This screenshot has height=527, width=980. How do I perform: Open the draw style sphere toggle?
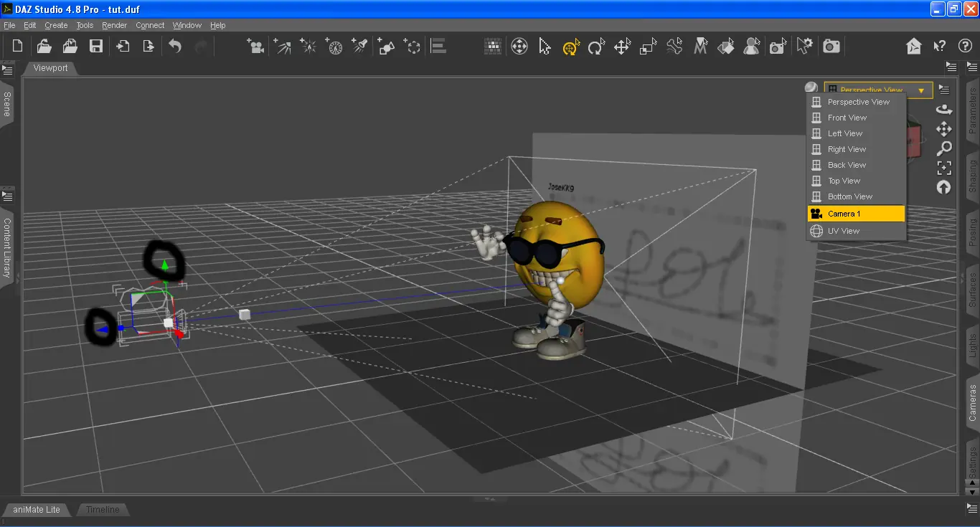point(811,88)
